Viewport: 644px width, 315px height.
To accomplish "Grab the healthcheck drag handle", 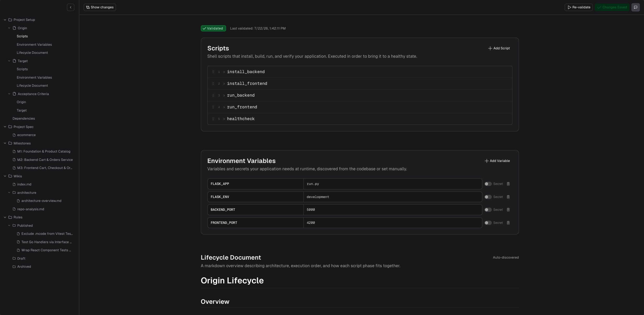I will pos(213,119).
